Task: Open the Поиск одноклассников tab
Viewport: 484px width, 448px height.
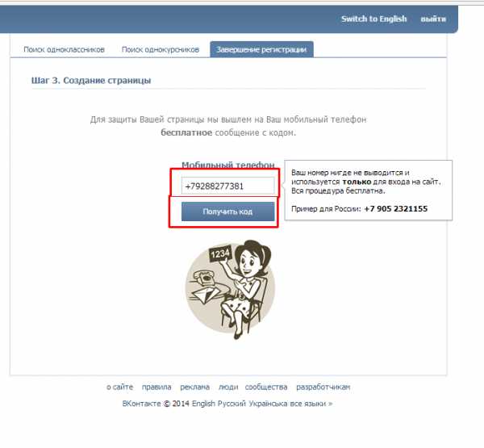Action: [x=65, y=49]
